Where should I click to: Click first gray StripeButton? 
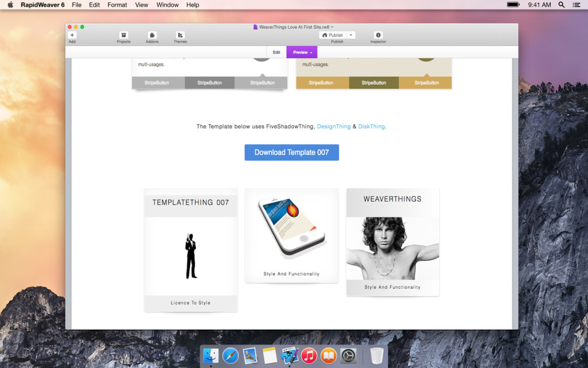[158, 83]
